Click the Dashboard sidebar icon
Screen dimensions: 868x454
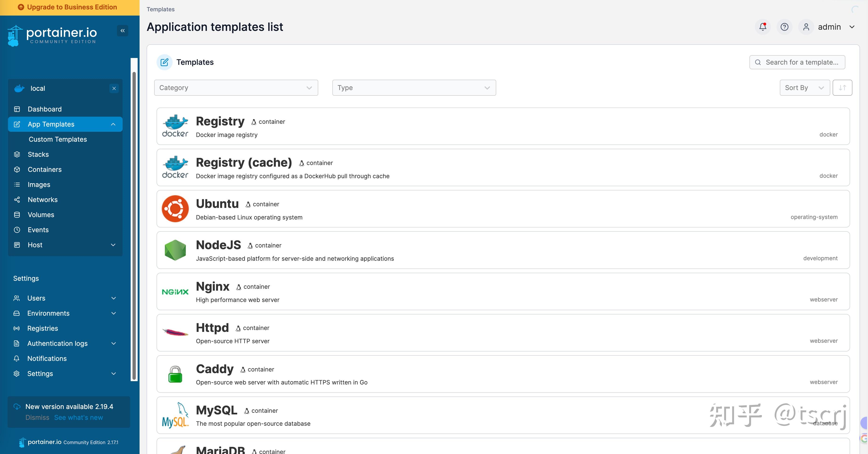pos(17,109)
